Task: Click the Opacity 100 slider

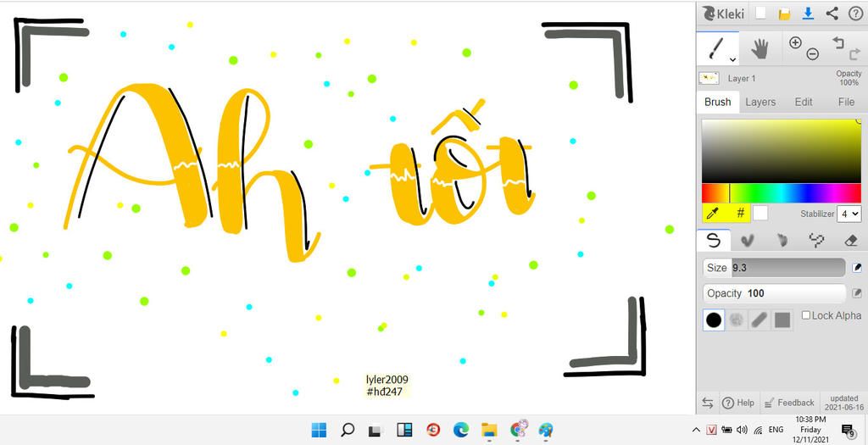Action: 774,293
